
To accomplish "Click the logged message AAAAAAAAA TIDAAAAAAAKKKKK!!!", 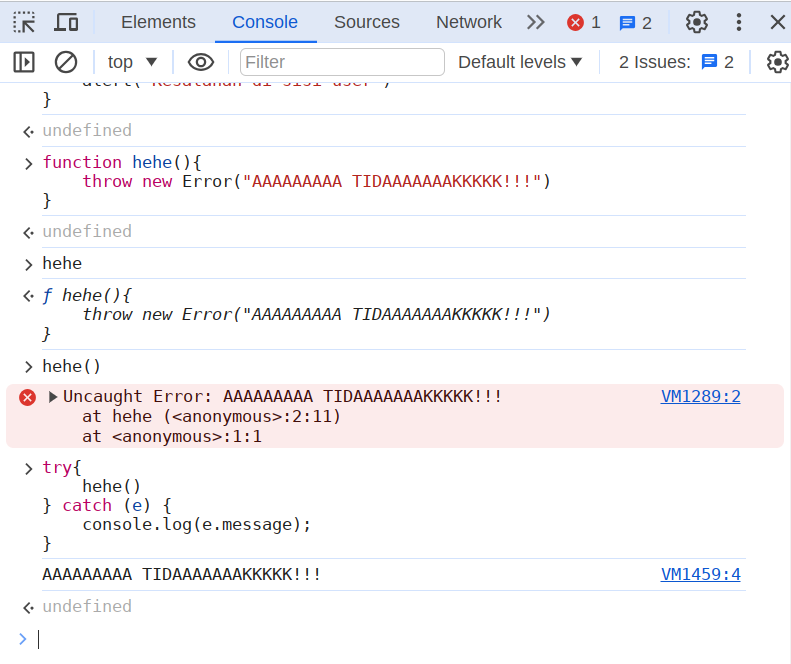I will click(x=182, y=575).
